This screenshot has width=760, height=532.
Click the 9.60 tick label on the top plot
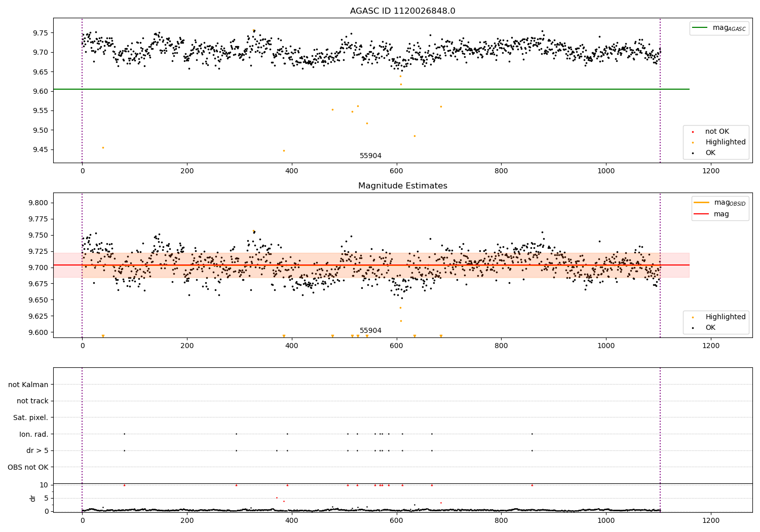(x=40, y=91)
